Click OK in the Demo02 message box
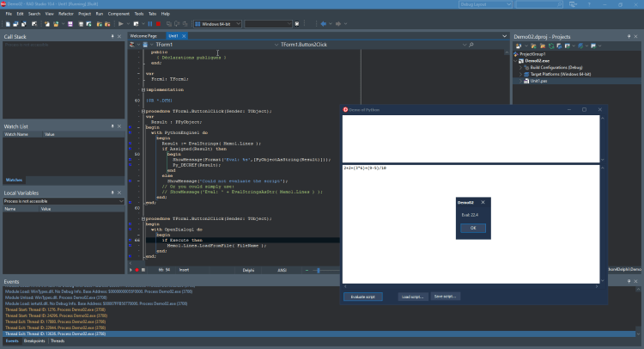This screenshot has height=349, width=644. pos(473,228)
